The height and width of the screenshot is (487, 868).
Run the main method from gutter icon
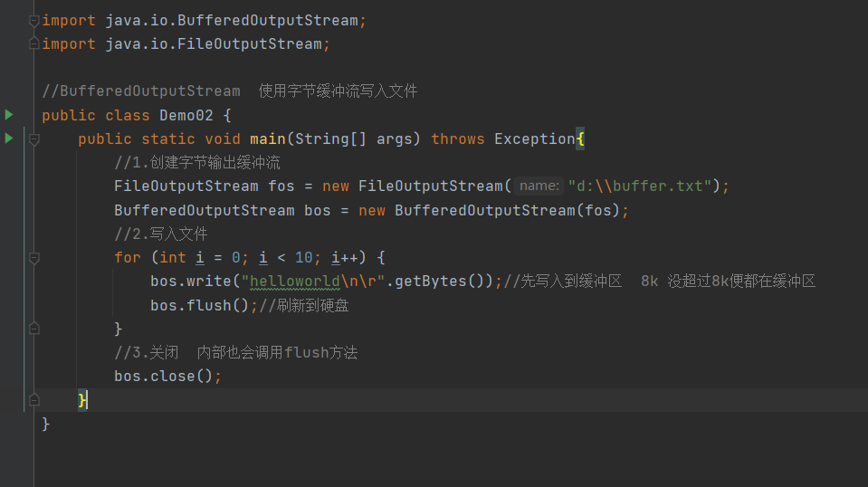[9, 138]
